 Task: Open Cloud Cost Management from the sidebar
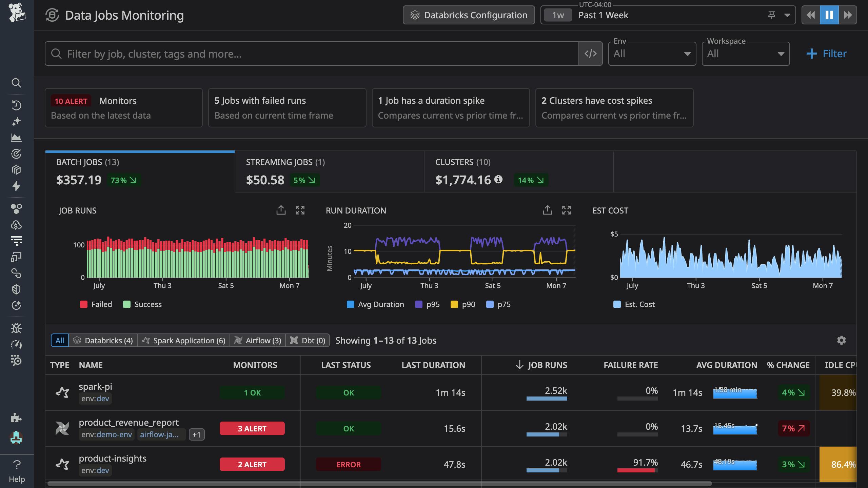17,225
